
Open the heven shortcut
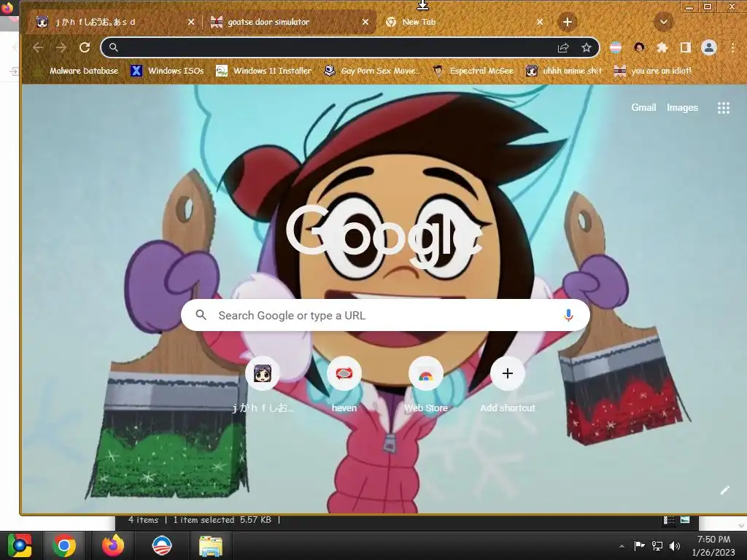coord(344,384)
